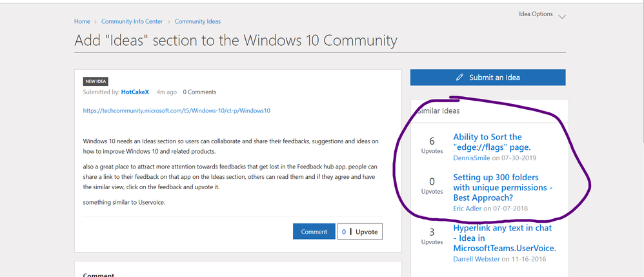Click the Submit an Idea button
The height and width of the screenshot is (277, 644).
[488, 77]
